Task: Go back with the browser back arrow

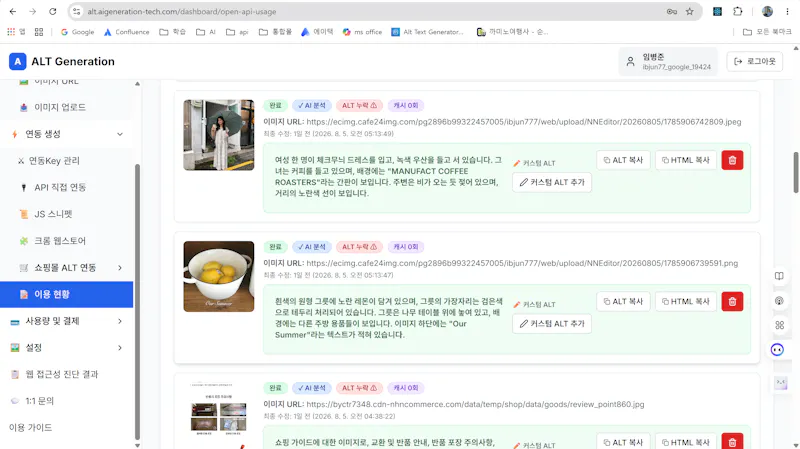Action: pos(13,11)
